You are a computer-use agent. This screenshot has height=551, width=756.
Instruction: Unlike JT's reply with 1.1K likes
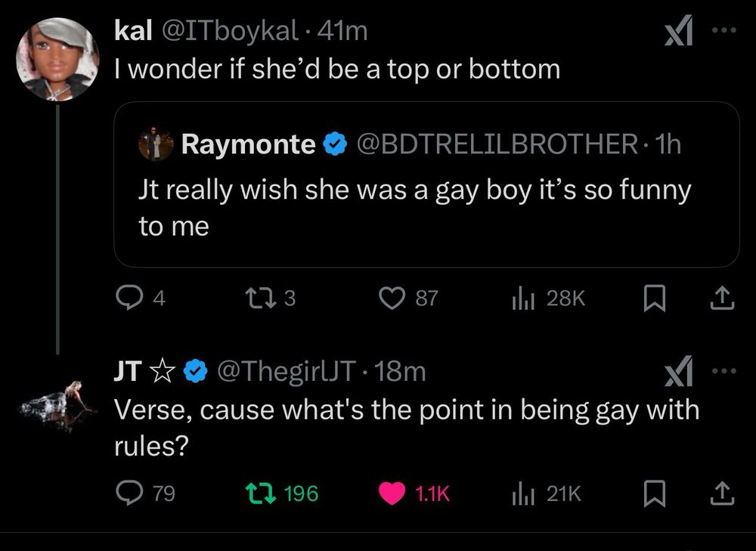pos(392,494)
